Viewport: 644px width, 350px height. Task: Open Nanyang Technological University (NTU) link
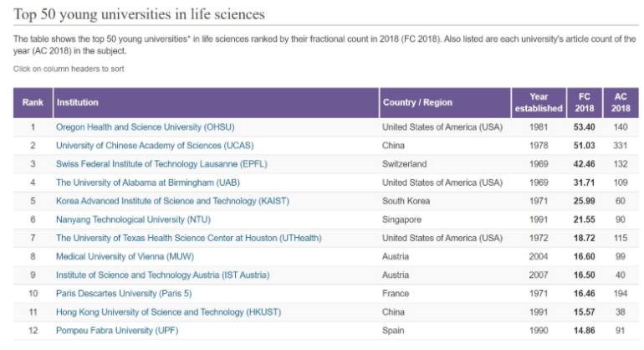[x=133, y=219]
